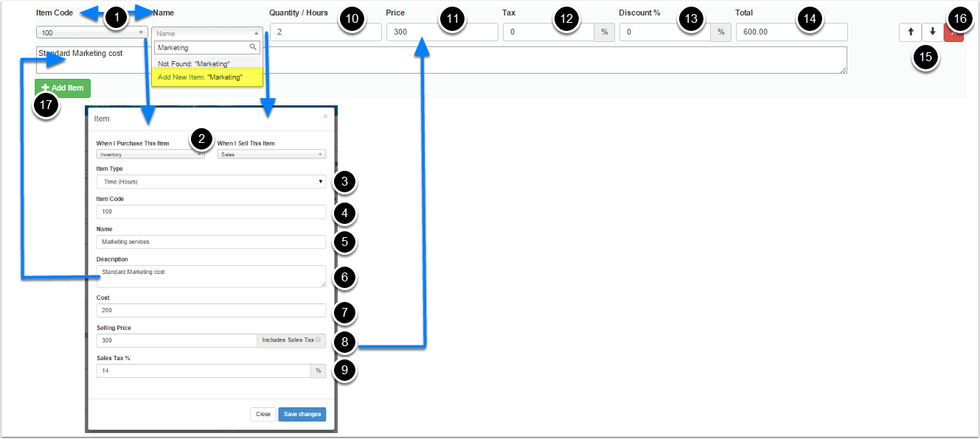Click the green Add Item button
Image resolution: width=980 pixels, height=439 pixels.
[63, 88]
